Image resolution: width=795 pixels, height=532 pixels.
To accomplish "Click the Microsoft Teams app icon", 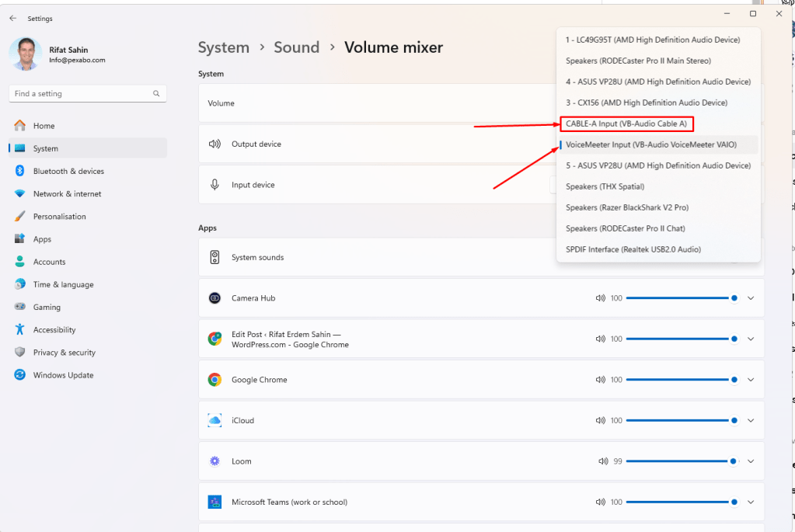I will coord(214,502).
